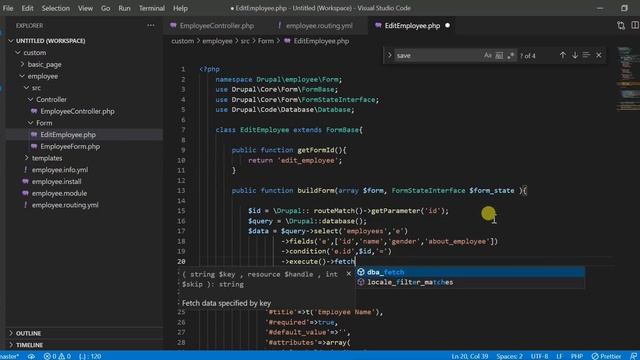Click 'Form' in the breadcrumb
This screenshot has width=640, height=360.
pyautogui.click(x=266, y=41)
